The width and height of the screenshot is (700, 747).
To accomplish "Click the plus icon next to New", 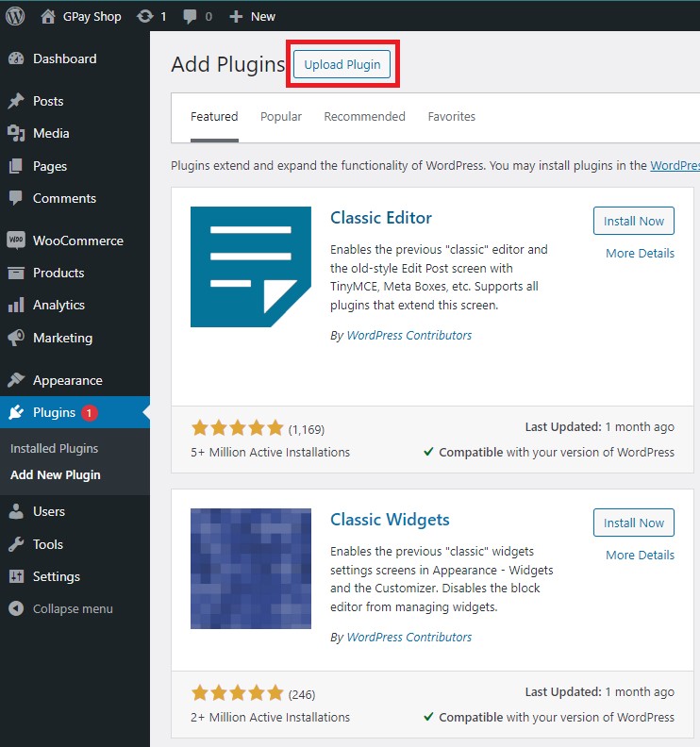I will click(x=236, y=17).
